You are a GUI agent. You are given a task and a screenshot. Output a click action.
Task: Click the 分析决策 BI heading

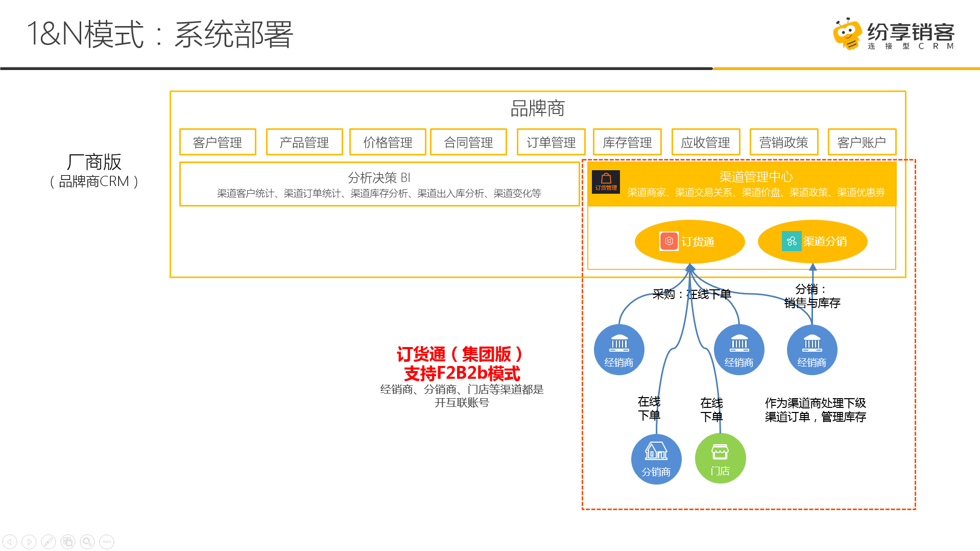pos(379,177)
